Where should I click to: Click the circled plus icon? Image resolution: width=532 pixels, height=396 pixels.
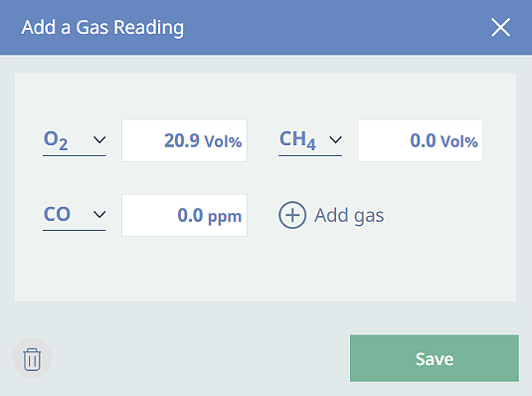[x=292, y=215]
